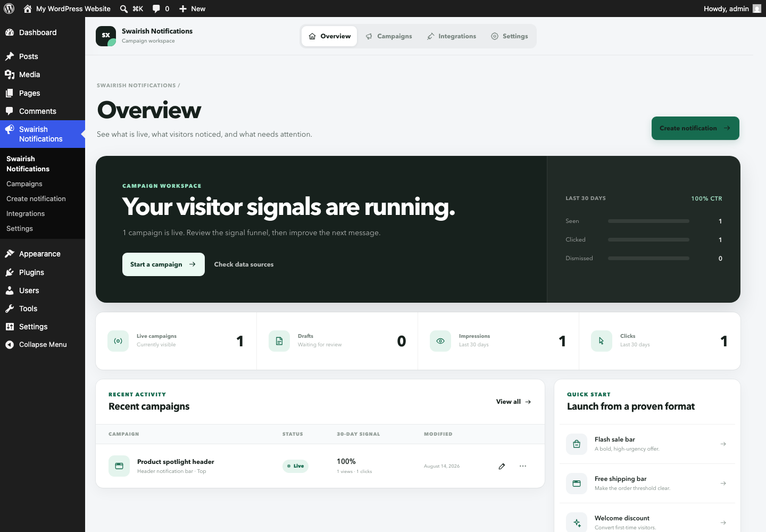Click the Free shipping bar icon
This screenshot has height=532, width=766.
pyautogui.click(x=577, y=484)
